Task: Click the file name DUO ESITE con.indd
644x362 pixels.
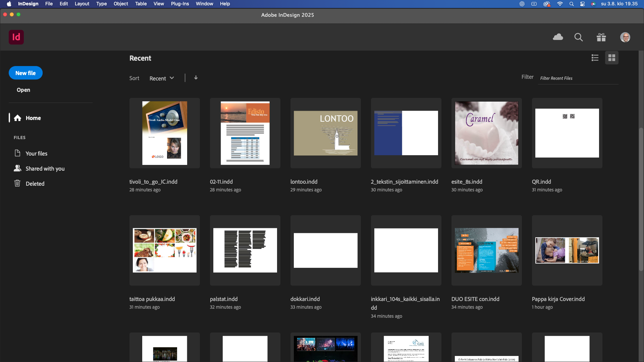Action: [475, 299]
